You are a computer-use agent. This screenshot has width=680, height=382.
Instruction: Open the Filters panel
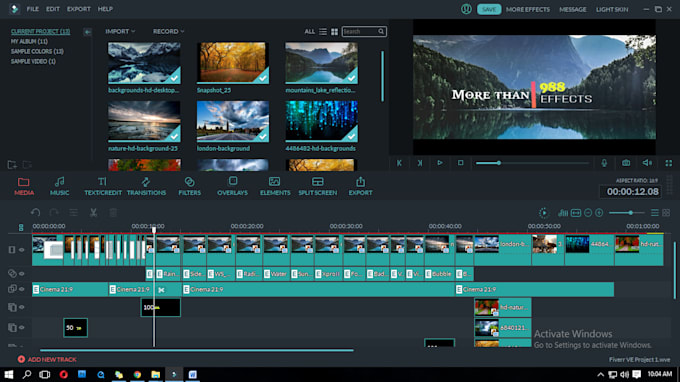click(x=190, y=186)
